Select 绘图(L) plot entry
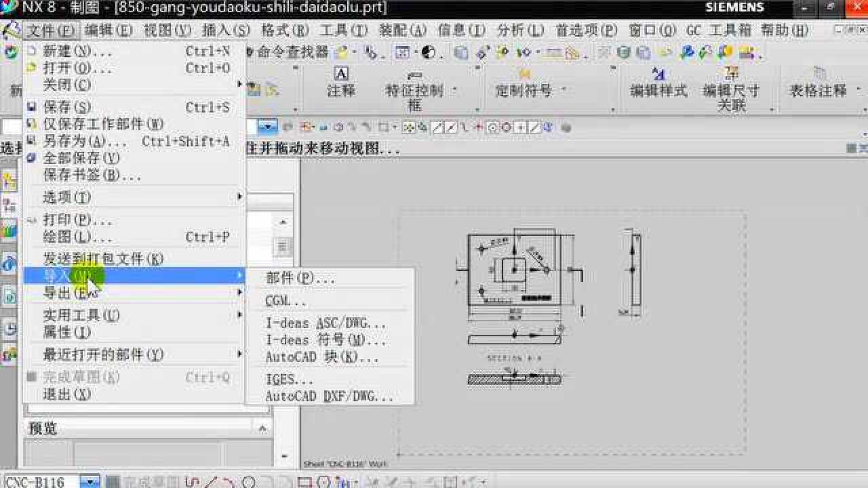 [134, 237]
